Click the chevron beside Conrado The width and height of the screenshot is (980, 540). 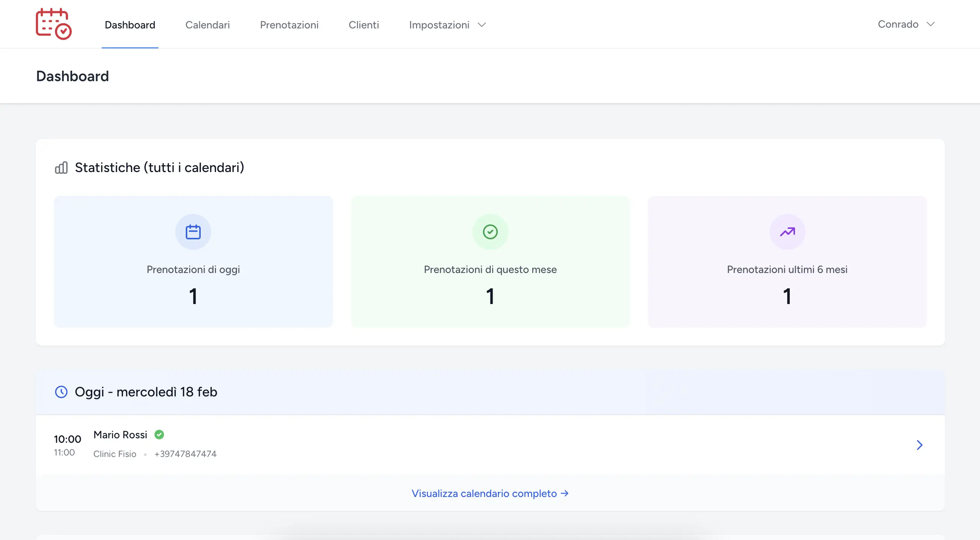[931, 24]
